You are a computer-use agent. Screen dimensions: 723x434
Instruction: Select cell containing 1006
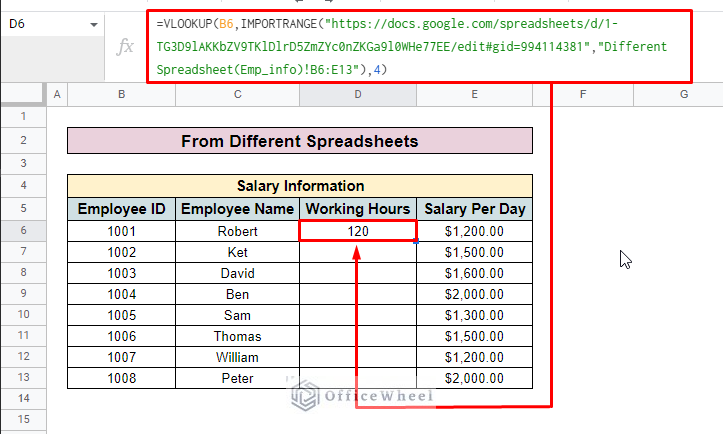tap(122, 336)
